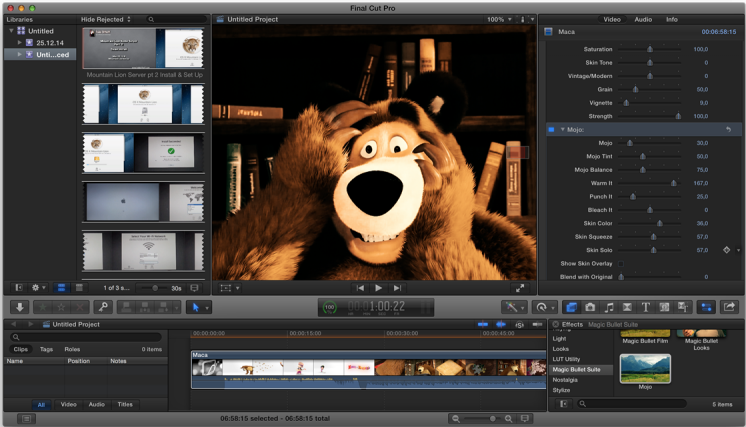Toggle Solo button in the timeline
Viewport: 746px width, 427px height.
(520, 324)
